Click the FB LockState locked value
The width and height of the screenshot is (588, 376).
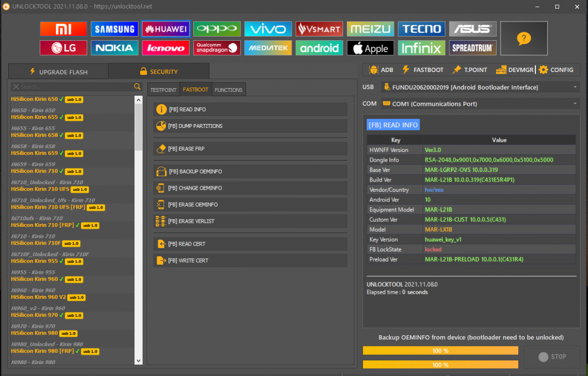pos(433,250)
